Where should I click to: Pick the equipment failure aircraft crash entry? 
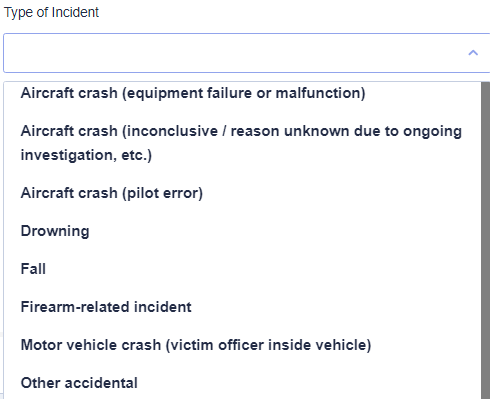pos(243,93)
